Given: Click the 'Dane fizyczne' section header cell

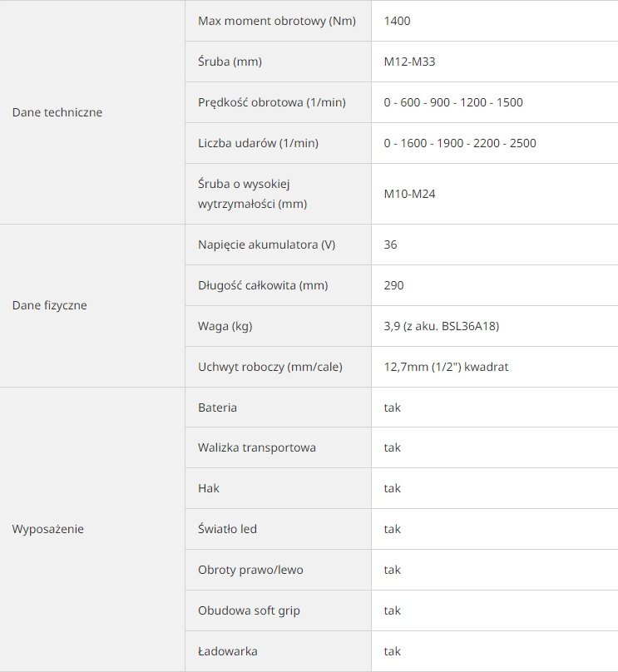Looking at the screenshot, I should click(50, 305).
